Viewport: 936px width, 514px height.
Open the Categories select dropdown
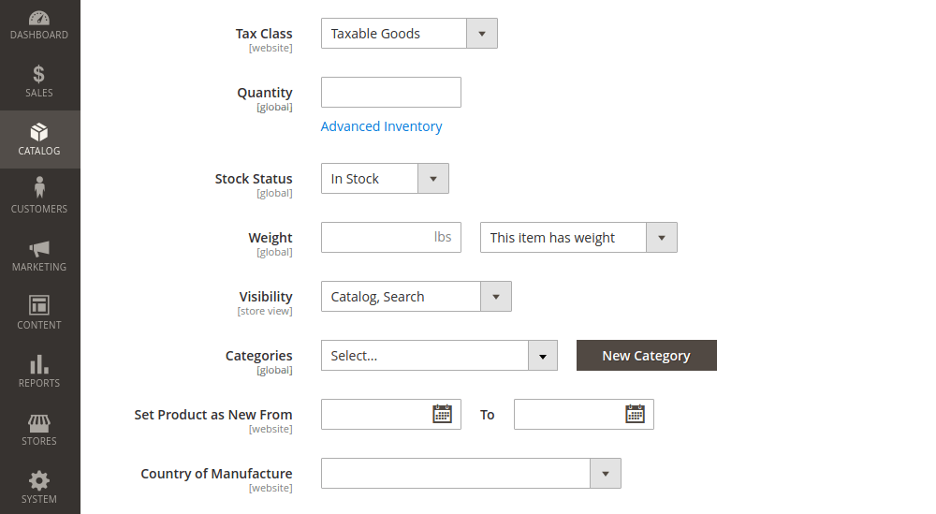[439, 355]
